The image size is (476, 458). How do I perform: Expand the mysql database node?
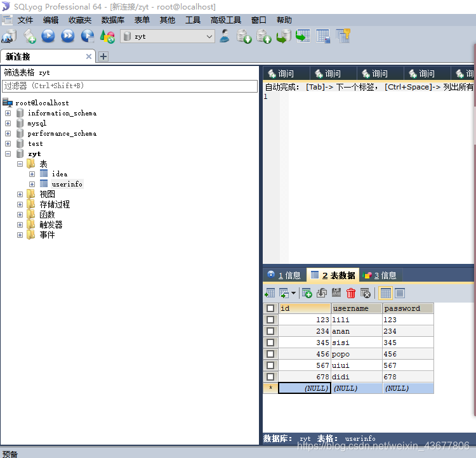tap(8, 124)
